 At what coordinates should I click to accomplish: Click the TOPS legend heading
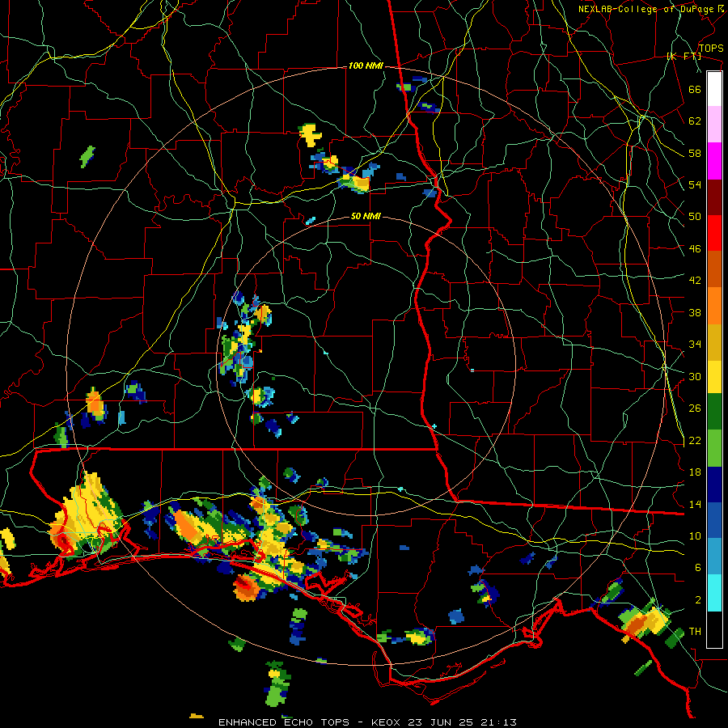(x=711, y=48)
